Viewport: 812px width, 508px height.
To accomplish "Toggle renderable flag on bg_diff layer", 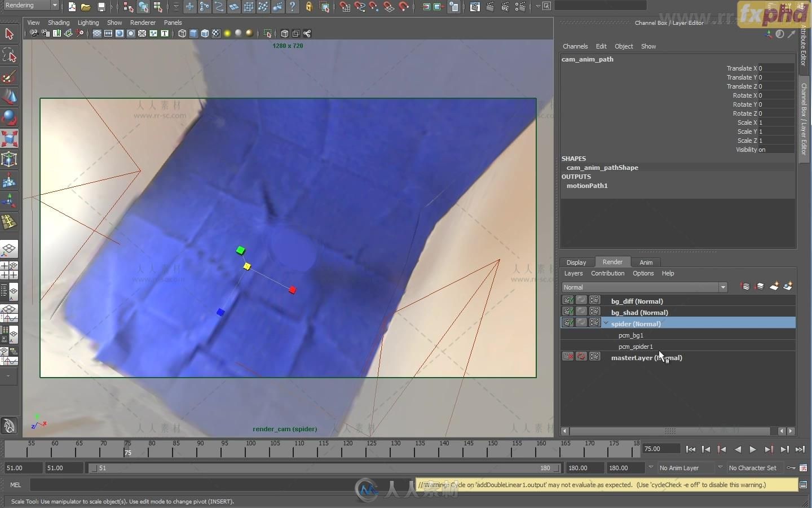I will pos(568,300).
